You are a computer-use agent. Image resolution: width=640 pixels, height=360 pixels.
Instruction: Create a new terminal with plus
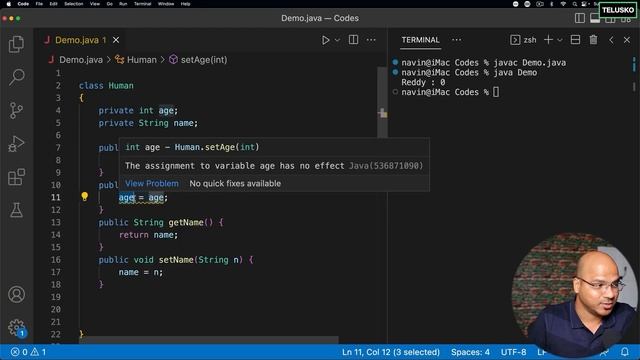[549, 40]
